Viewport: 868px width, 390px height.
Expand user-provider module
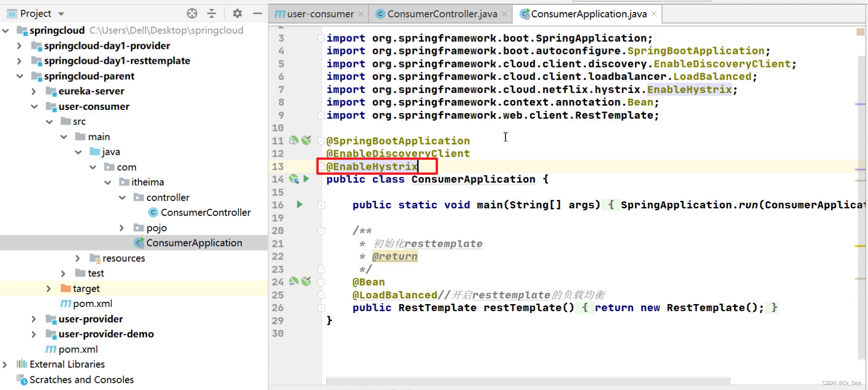click(34, 319)
